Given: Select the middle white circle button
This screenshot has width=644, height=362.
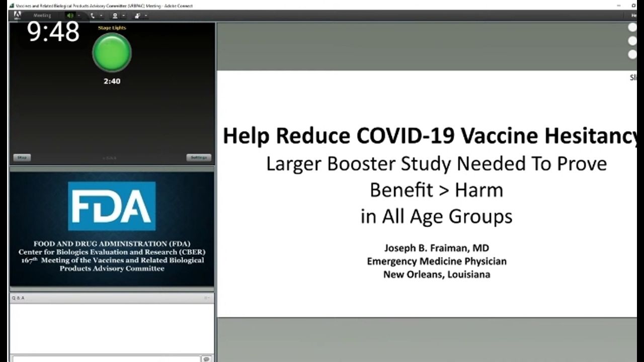Looking at the screenshot, I should pos(632,41).
